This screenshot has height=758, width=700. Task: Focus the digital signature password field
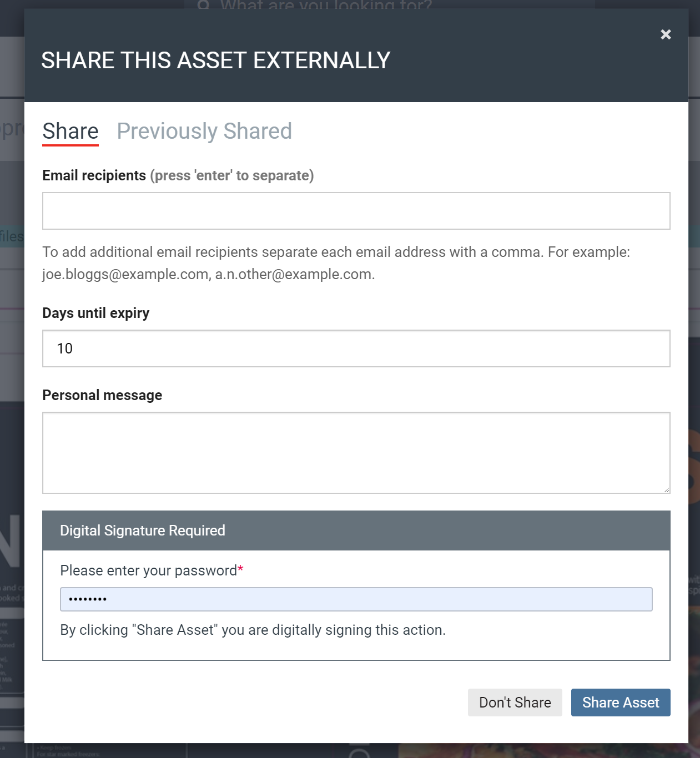point(356,599)
